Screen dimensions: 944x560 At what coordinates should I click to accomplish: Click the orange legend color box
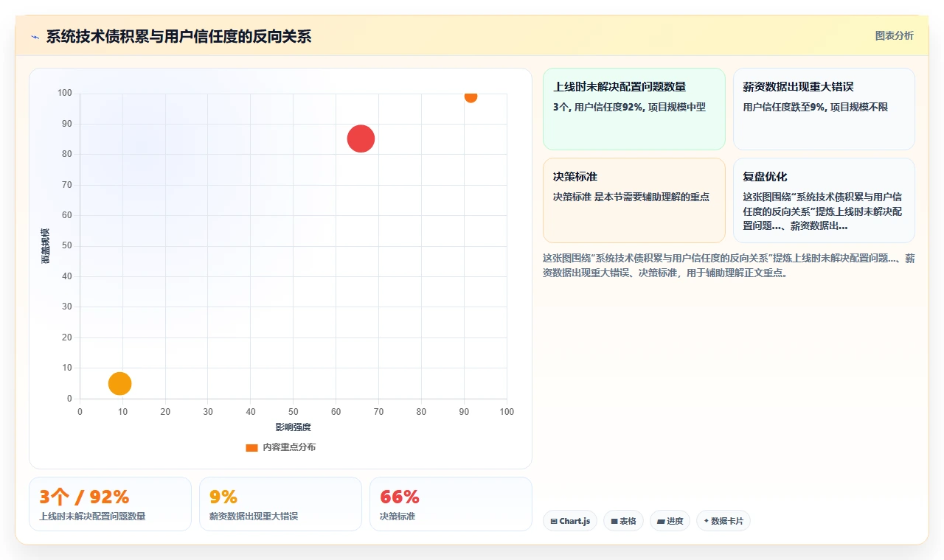pos(251,447)
